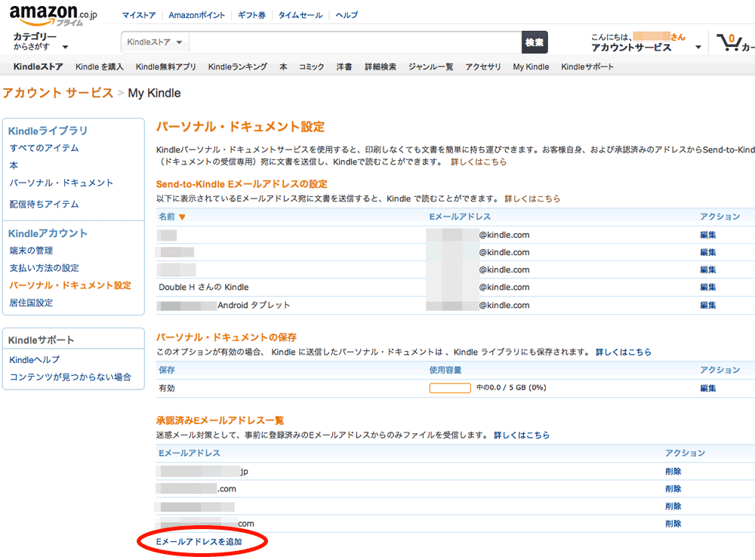Screen dimensions: 755x560
Task: Open マイストア link in header
Action: click(139, 15)
